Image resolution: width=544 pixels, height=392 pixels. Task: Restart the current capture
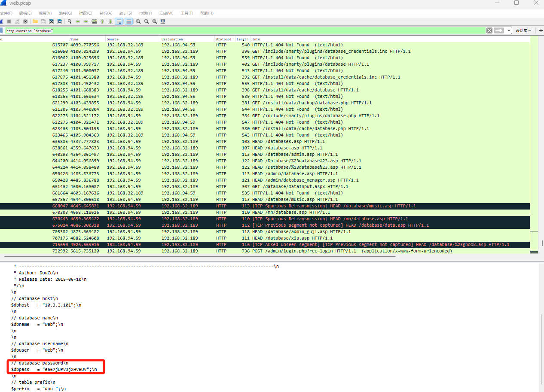coord(17,21)
